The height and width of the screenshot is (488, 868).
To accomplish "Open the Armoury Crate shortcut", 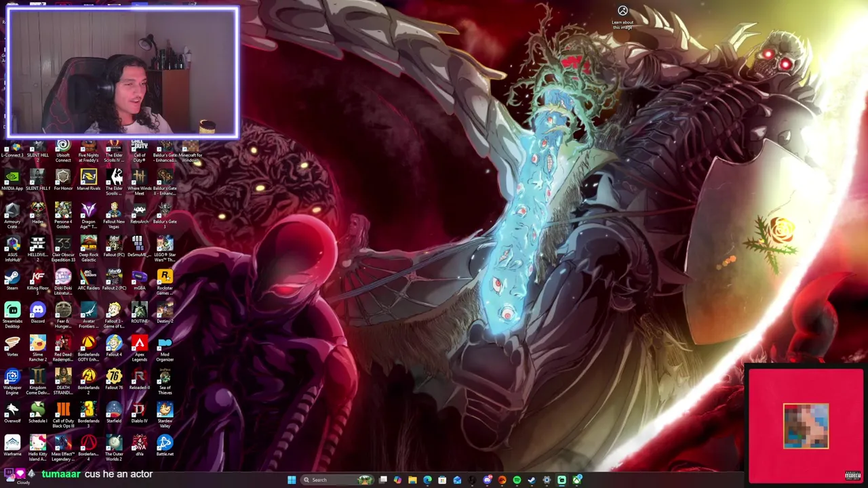I will 12,215.
